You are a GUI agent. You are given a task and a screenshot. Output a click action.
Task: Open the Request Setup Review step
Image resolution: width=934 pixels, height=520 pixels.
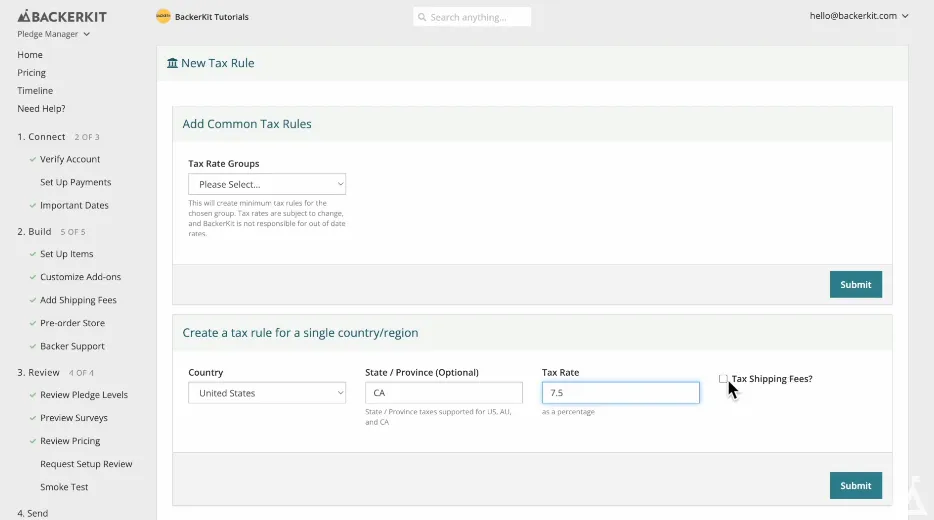pyautogui.click(x=86, y=464)
